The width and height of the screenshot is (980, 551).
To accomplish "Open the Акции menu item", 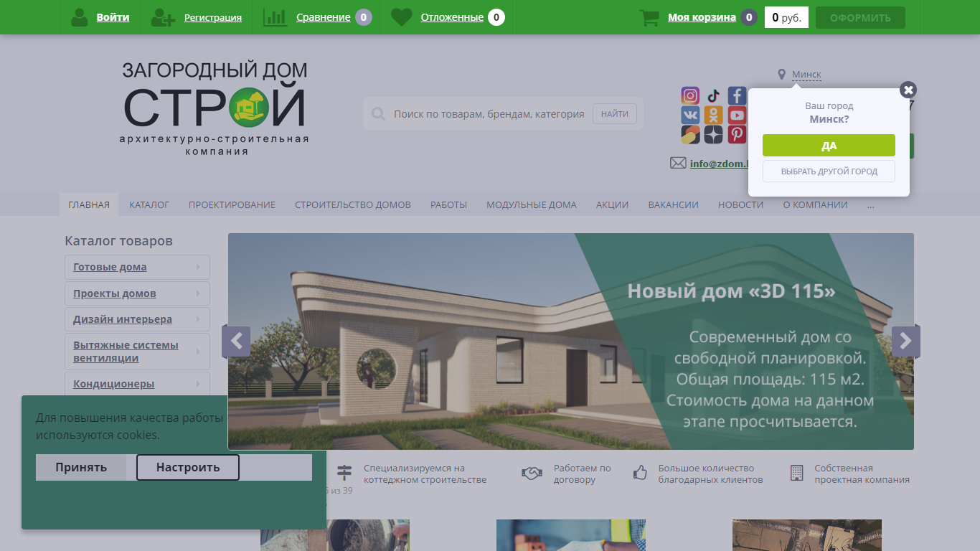I will (612, 204).
